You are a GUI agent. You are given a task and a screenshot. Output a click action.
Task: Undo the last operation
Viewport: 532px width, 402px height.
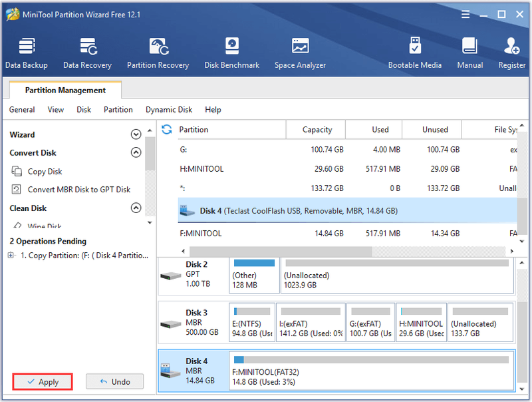click(x=114, y=381)
